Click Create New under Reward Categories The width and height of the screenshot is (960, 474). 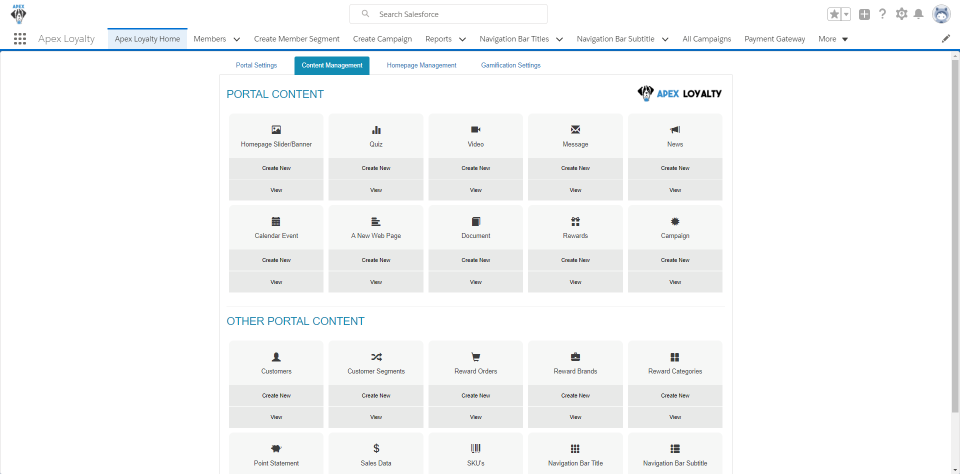pyautogui.click(x=675, y=395)
